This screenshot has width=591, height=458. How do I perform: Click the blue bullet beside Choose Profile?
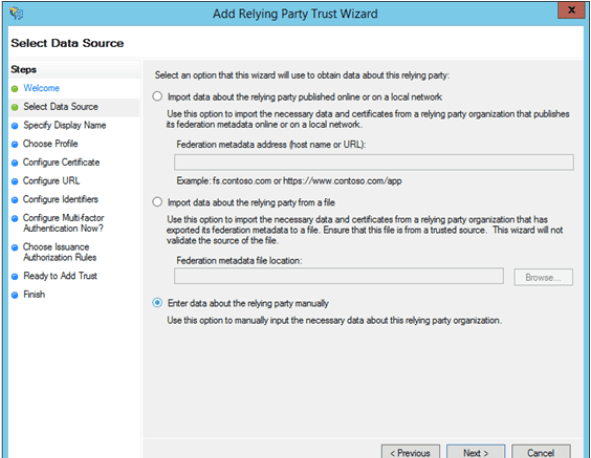(x=15, y=144)
